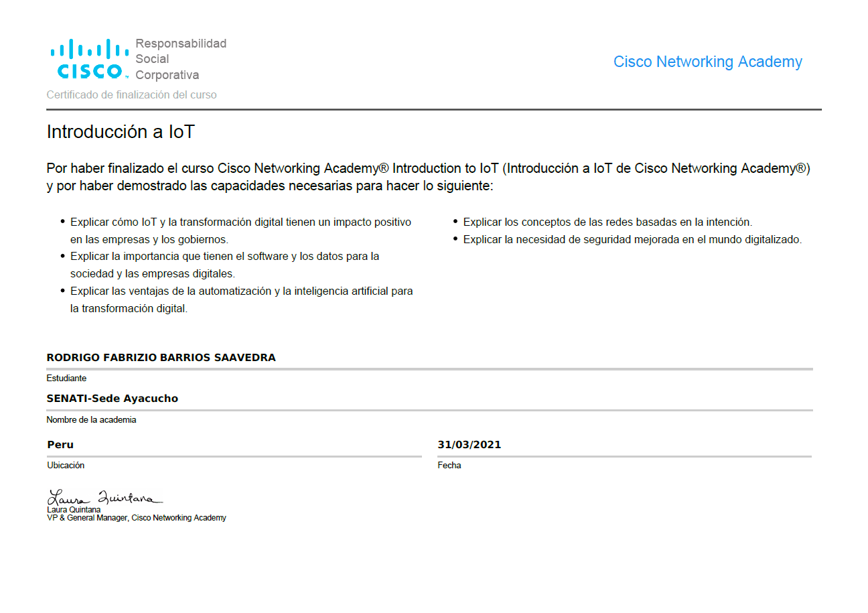Image resolution: width=868 pixels, height=613 pixels.
Task: Select the Cisco signal bars emblem
Action: pyautogui.click(x=88, y=48)
